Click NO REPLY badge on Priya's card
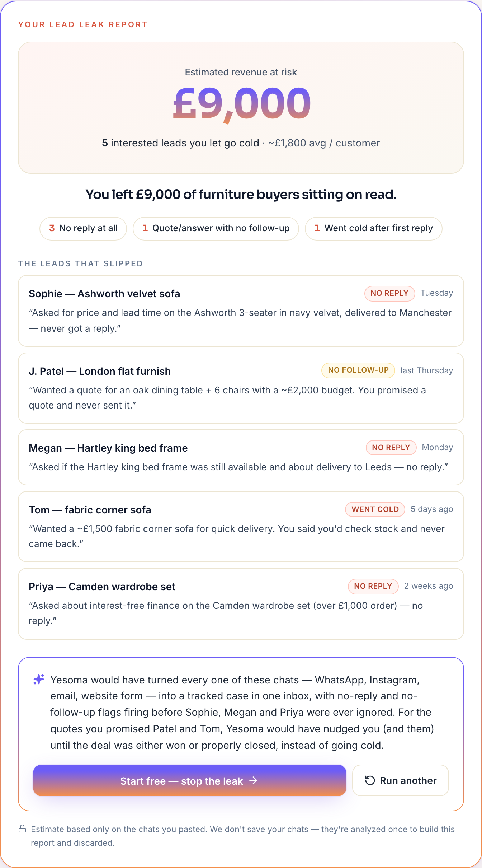Screen dimensions: 482x868 pos(373,586)
